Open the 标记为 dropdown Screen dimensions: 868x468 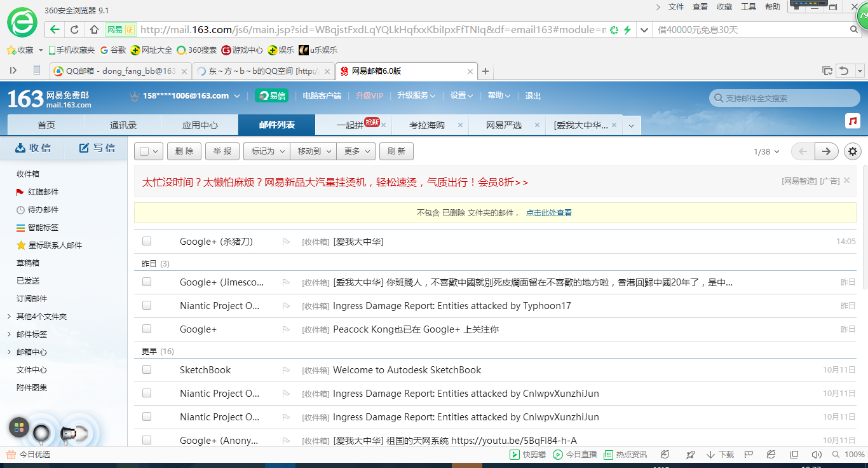tap(266, 151)
